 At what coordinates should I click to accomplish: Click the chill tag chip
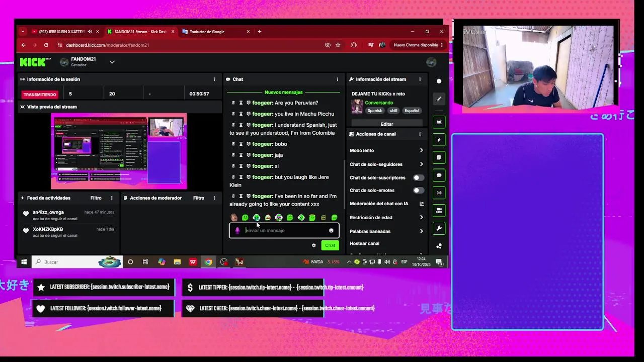[393, 111]
